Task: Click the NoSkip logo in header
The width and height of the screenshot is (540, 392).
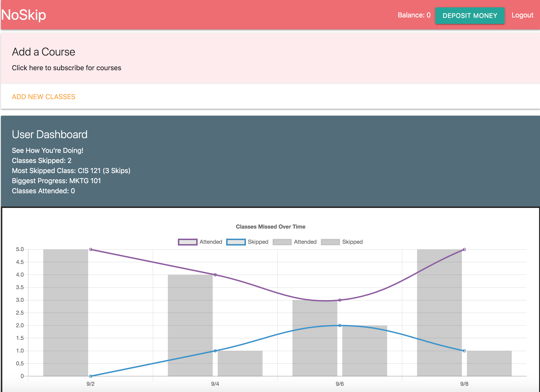Action: click(23, 15)
